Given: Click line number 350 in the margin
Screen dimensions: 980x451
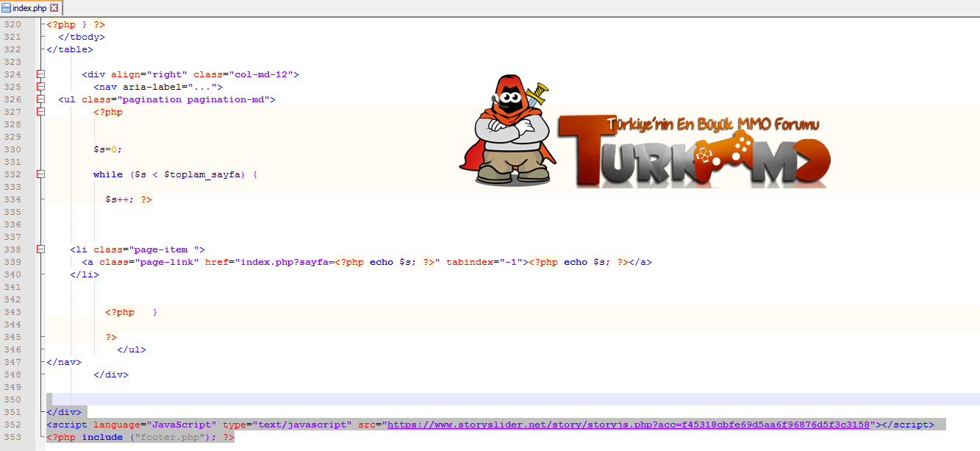Looking at the screenshot, I should pos(12,399).
